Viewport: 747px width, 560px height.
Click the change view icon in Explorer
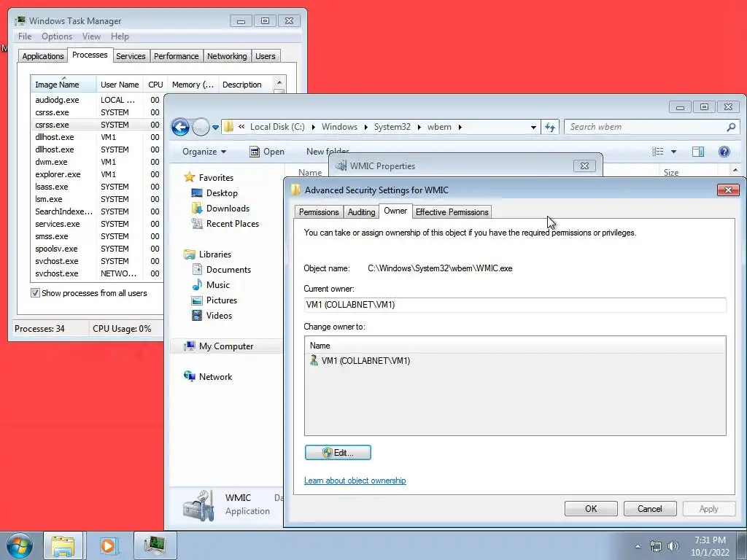658,152
